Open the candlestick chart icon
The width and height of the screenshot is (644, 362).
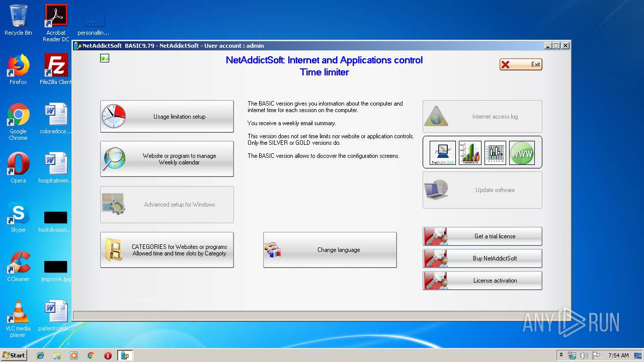(495, 152)
